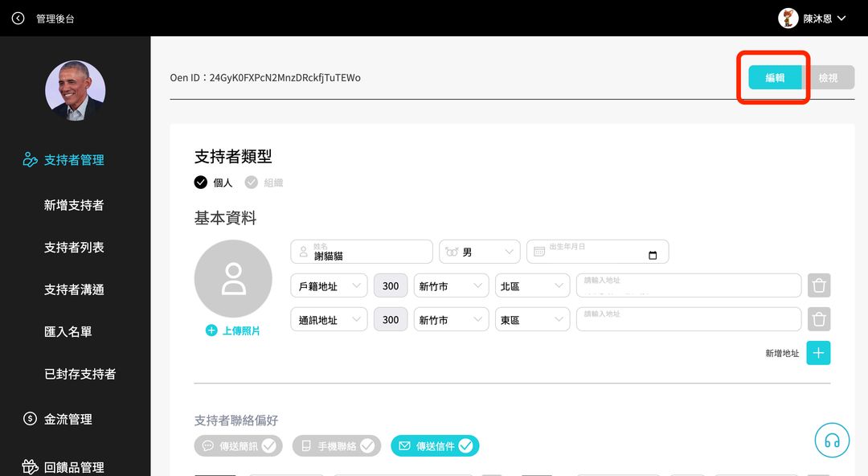Select the 組織 supporter type
868x476 pixels.
[x=264, y=183]
